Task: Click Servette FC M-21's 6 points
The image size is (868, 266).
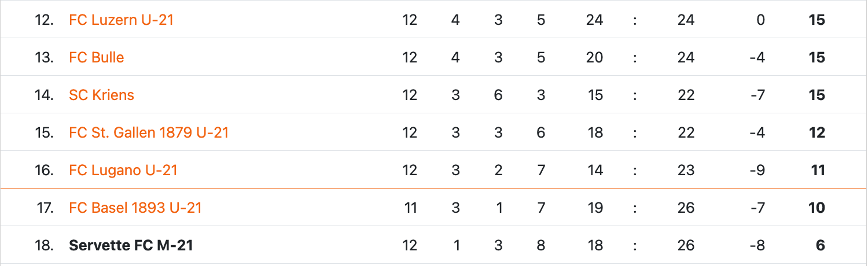Action: pyautogui.click(x=820, y=245)
